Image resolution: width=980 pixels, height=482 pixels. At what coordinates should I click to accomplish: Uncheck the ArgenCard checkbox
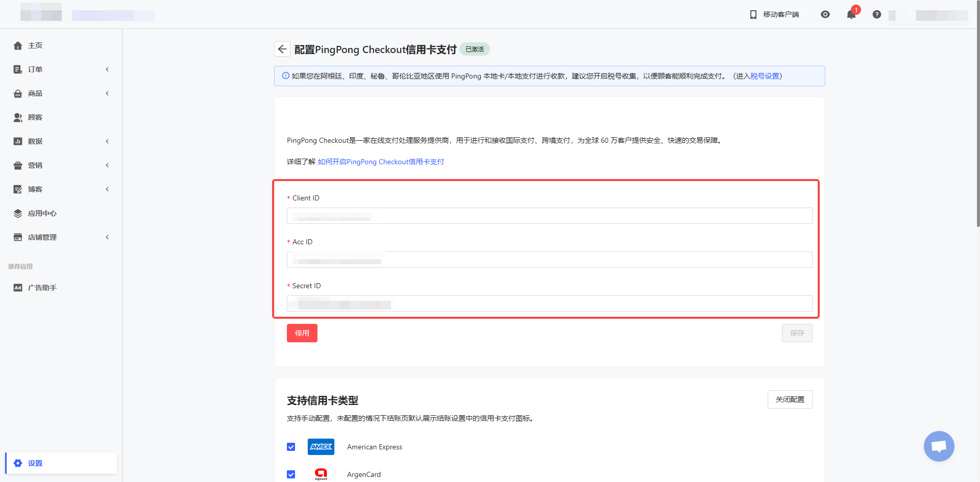(x=291, y=474)
